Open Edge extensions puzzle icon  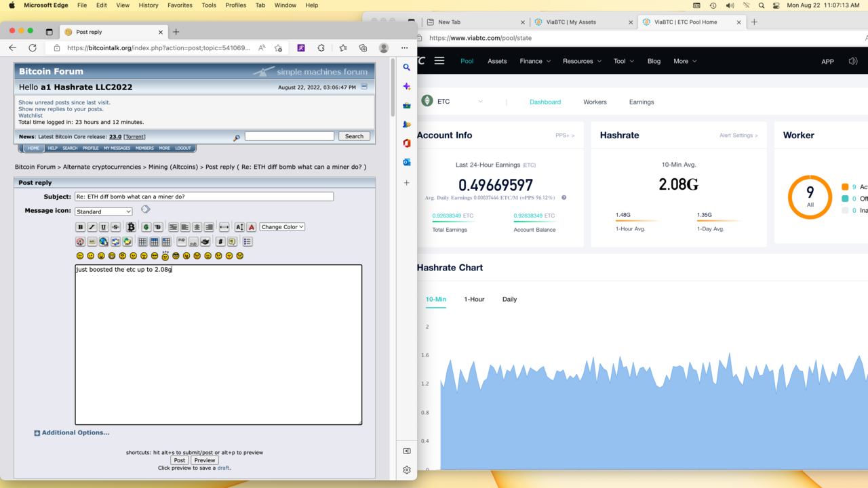click(321, 48)
